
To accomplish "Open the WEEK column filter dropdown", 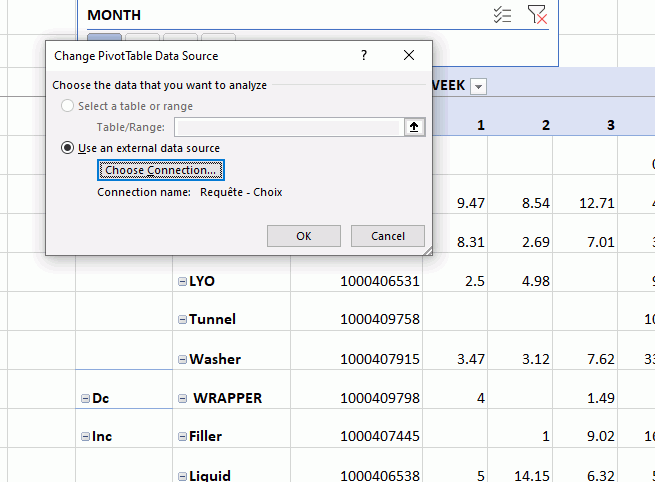I will pyautogui.click(x=478, y=87).
